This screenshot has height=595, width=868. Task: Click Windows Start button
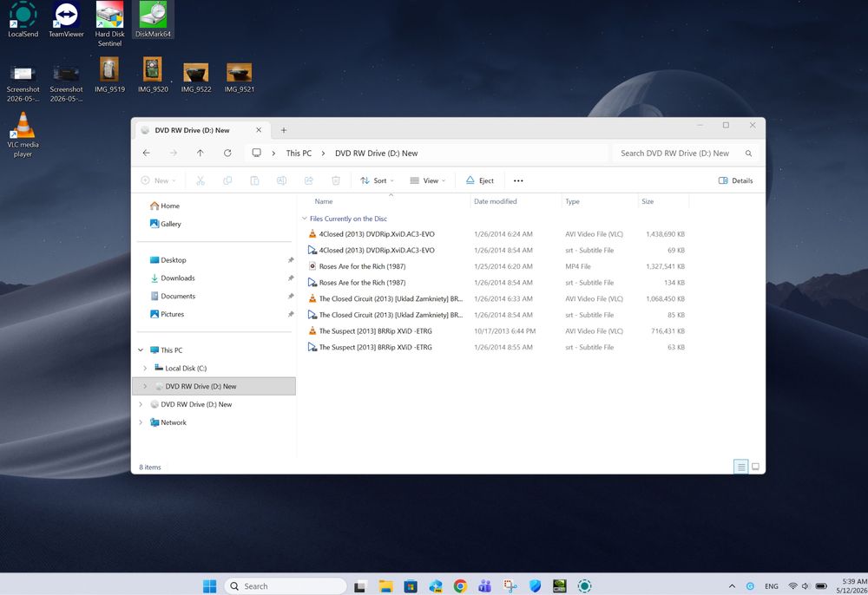coord(210,586)
